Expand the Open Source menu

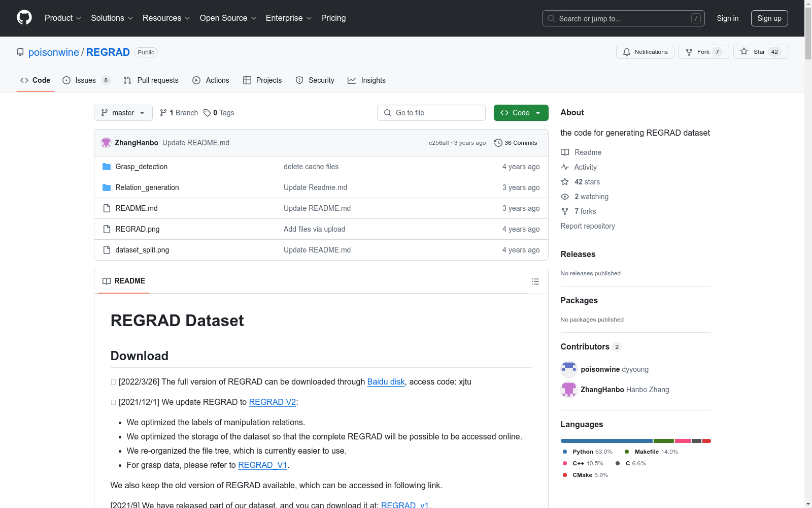click(228, 18)
